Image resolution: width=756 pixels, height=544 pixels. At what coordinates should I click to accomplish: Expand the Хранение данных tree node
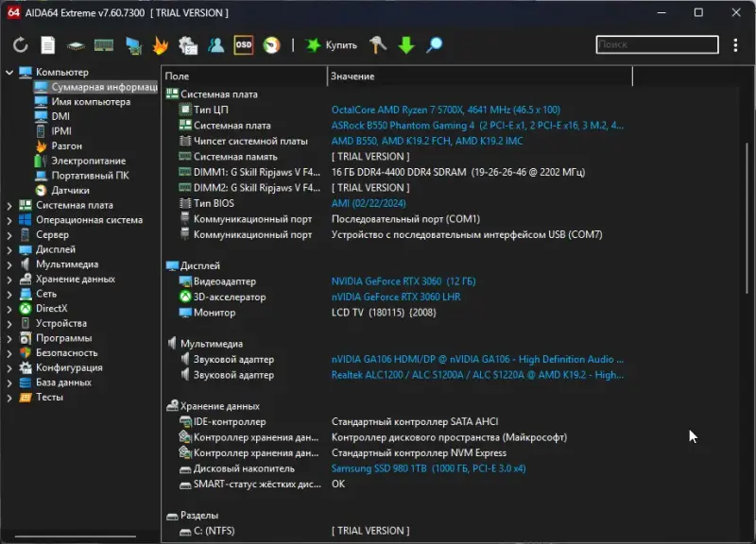click(9, 280)
